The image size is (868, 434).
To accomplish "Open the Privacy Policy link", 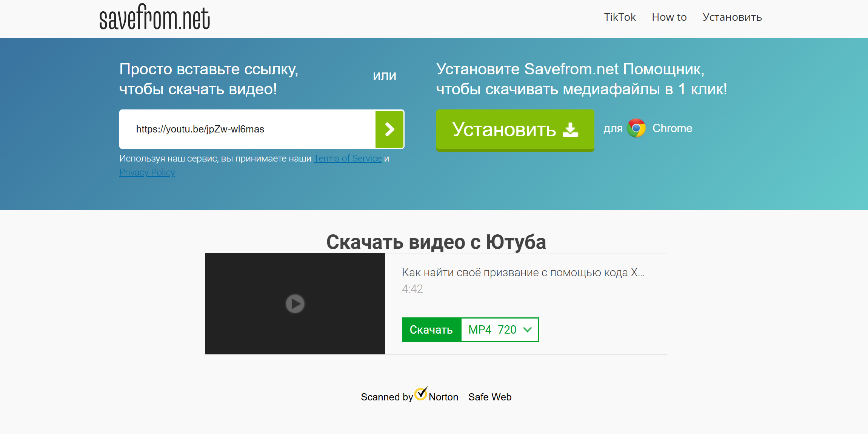I will [x=147, y=172].
